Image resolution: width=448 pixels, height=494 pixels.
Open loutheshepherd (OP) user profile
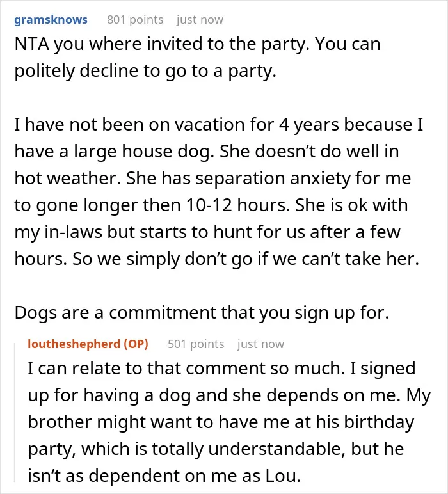point(88,344)
